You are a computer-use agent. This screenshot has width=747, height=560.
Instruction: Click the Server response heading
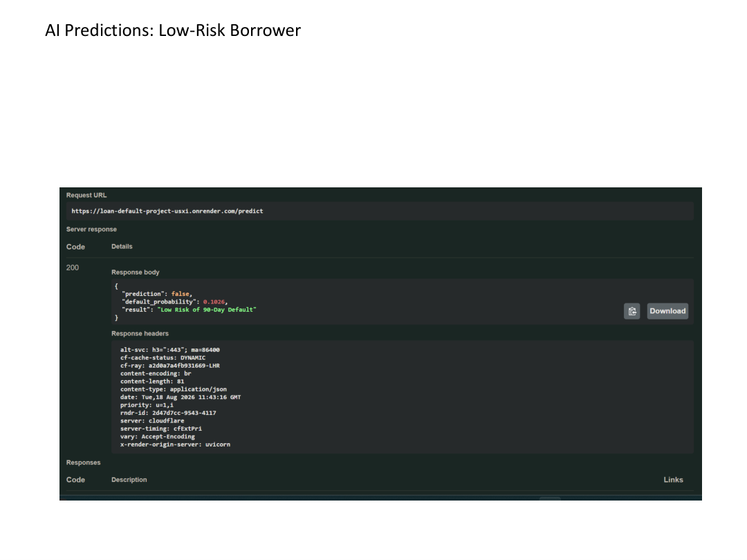pyautogui.click(x=91, y=229)
